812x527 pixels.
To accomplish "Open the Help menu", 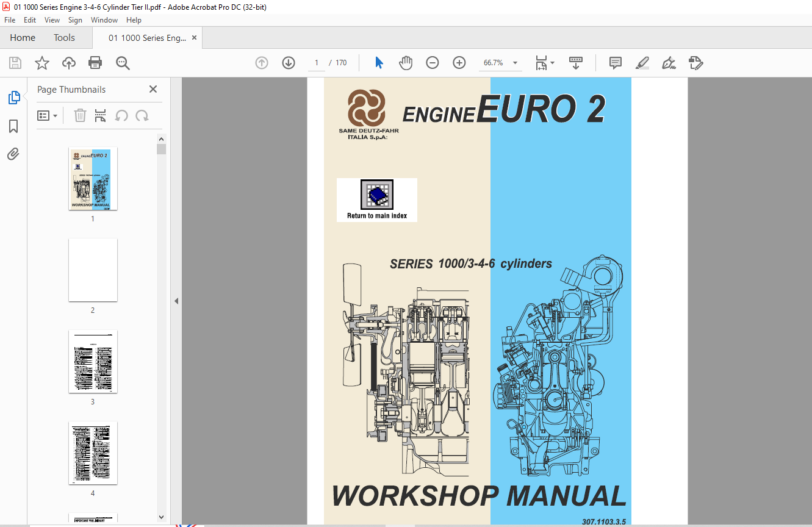I will point(134,20).
